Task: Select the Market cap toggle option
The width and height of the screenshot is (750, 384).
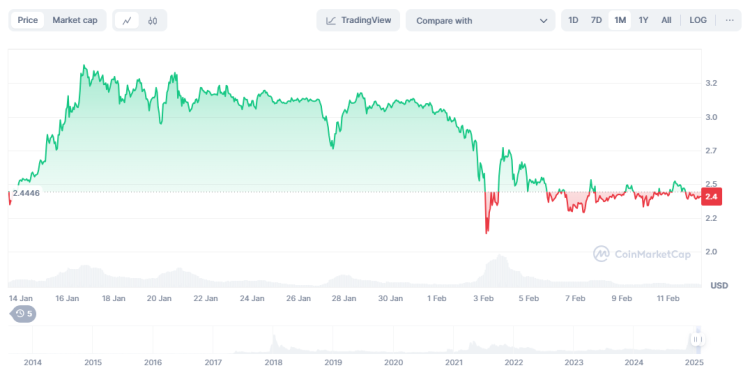Action: coord(75,20)
